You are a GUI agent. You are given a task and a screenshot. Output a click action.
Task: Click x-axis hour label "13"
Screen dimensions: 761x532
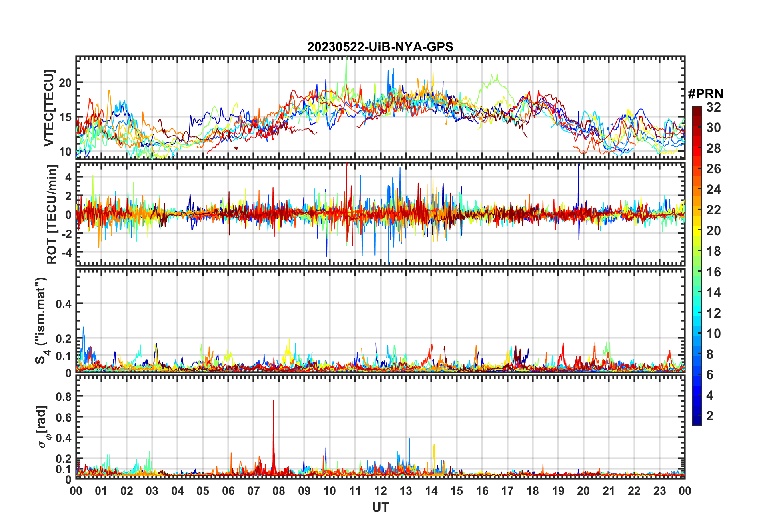406,491
